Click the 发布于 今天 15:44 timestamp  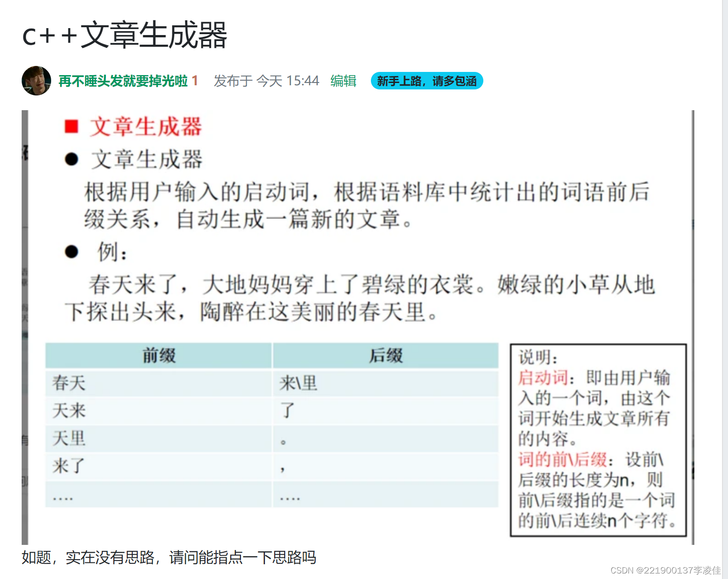click(266, 81)
